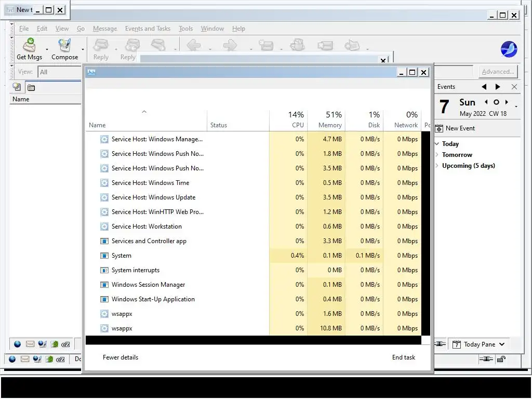This screenshot has width=532, height=399.
Task: Click the New Event calendar icon
Action: tap(439, 128)
